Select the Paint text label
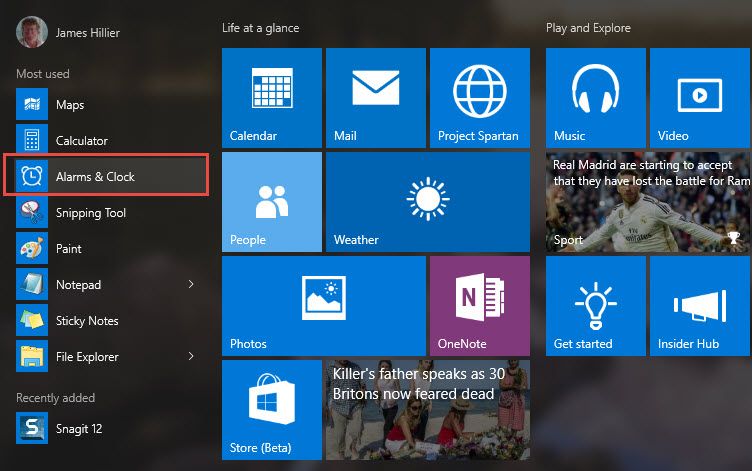Image resolution: width=752 pixels, height=471 pixels. click(69, 248)
